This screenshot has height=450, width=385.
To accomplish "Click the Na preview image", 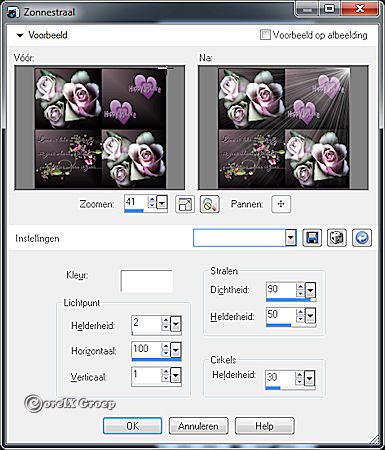I will click(283, 128).
